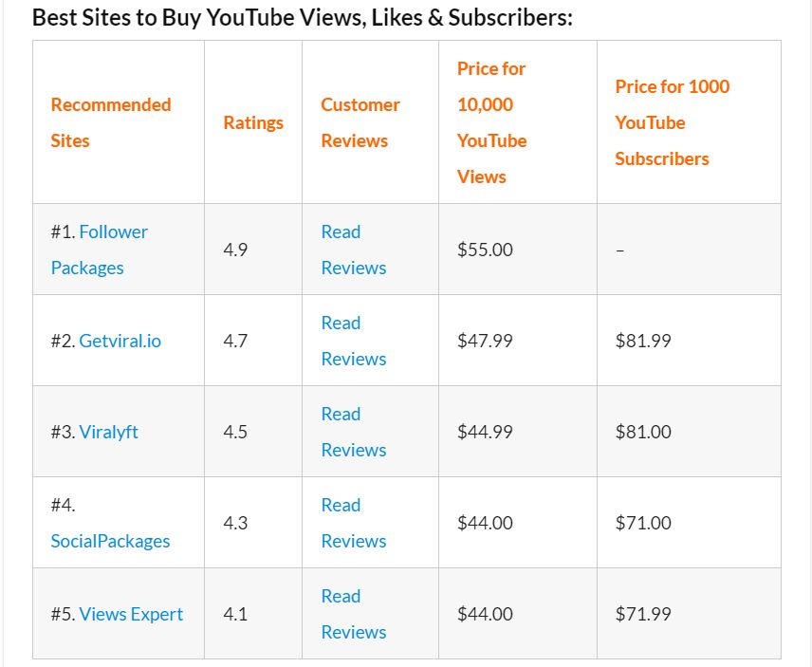Click the Recommended Sites column header
The image size is (812, 667).
(x=110, y=122)
